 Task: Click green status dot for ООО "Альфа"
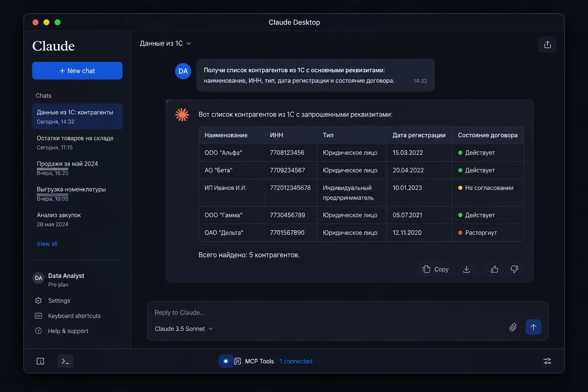[x=460, y=153]
